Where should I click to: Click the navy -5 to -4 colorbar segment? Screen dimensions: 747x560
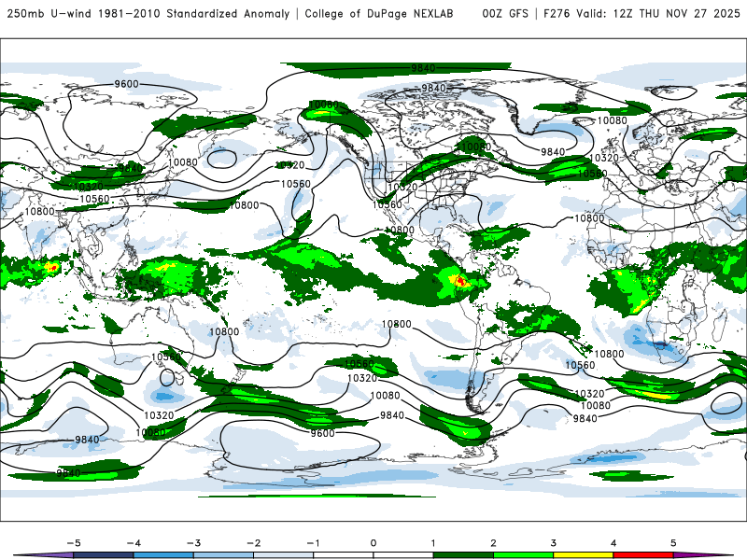(x=104, y=555)
